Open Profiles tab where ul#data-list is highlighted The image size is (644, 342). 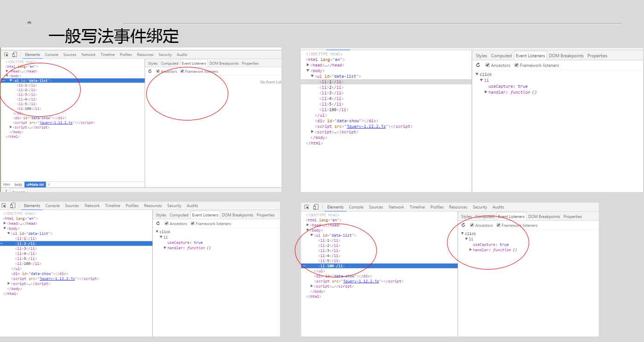pyautogui.click(x=126, y=54)
